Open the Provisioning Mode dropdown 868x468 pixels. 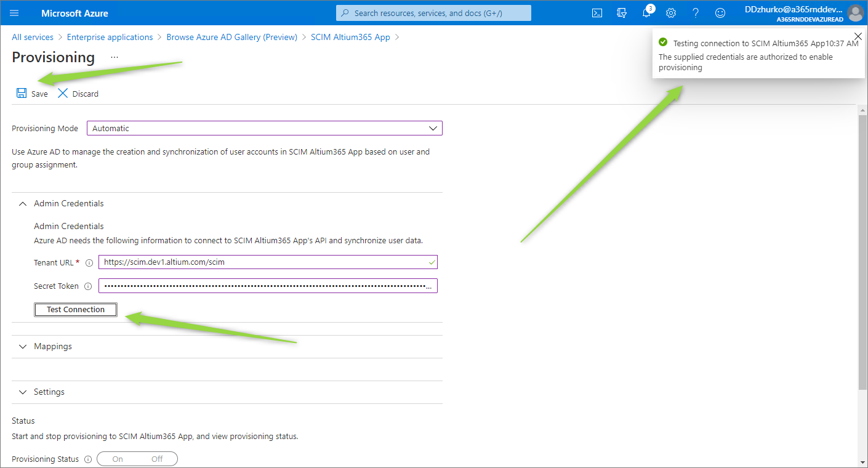(264, 128)
